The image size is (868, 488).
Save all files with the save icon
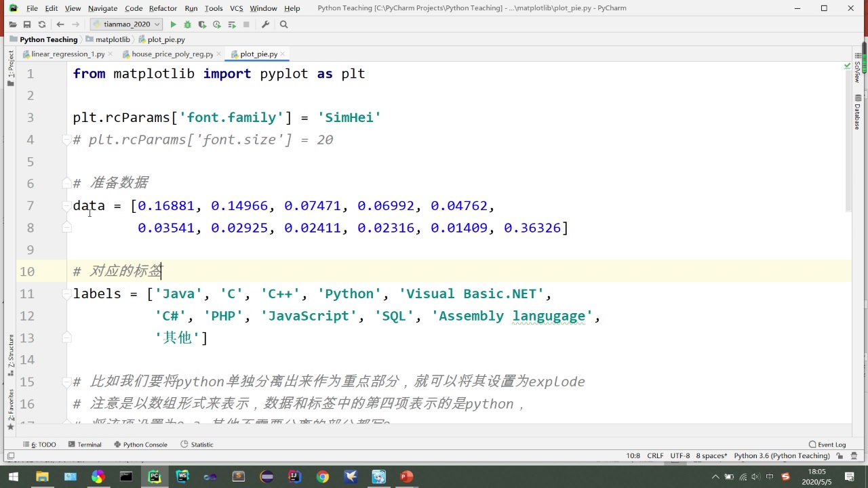(x=27, y=24)
